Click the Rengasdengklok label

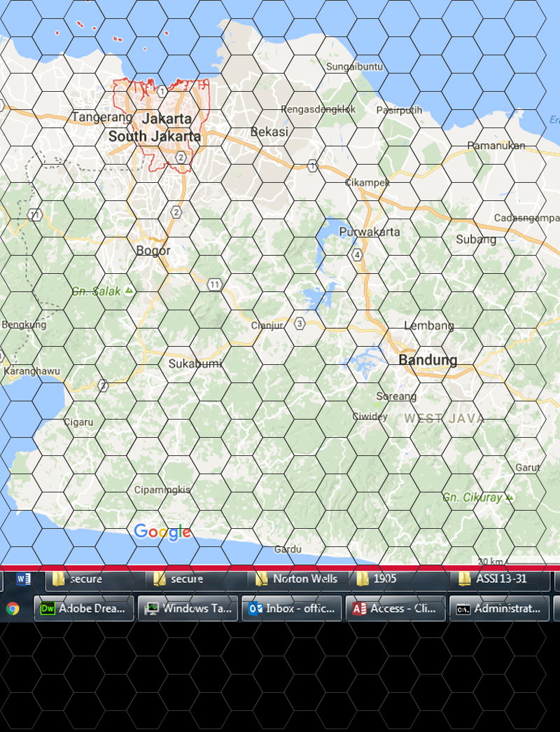click(318, 109)
